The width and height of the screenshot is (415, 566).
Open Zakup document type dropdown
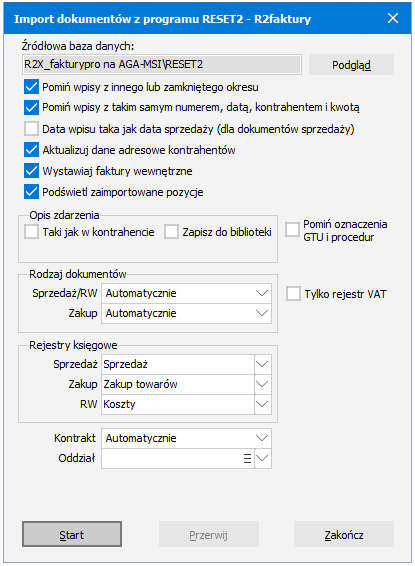point(186,313)
